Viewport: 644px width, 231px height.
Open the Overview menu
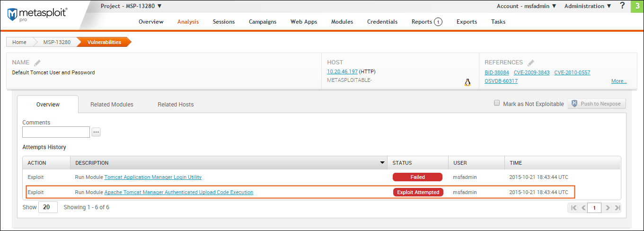pyautogui.click(x=151, y=22)
